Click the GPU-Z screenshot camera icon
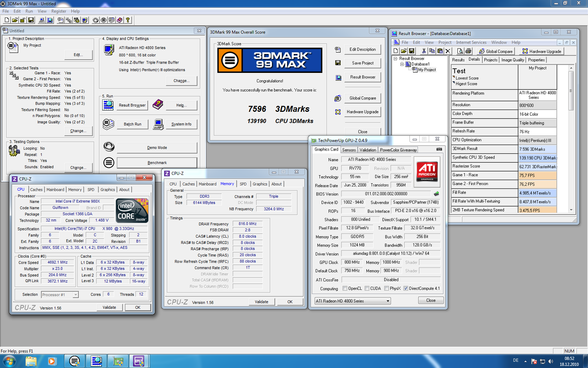This screenshot has width=588, height=368. point(439,149)
